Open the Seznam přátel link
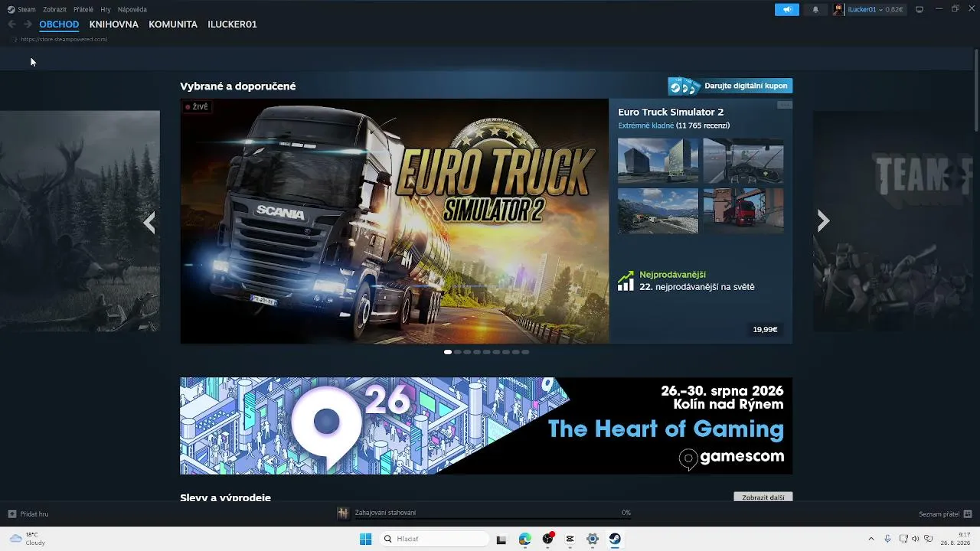The height and width of the screenshot is (551, 980). pos(939,514)
